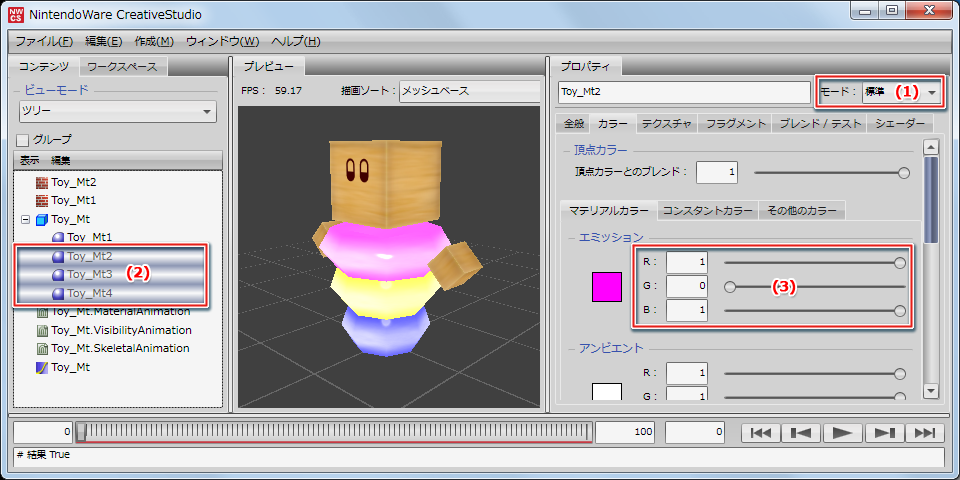Image resolution: width=960 pixels, height=480 pixels.
Task: Open the モード dropdown
Action: pyautogui.click(x=931, y=92)
